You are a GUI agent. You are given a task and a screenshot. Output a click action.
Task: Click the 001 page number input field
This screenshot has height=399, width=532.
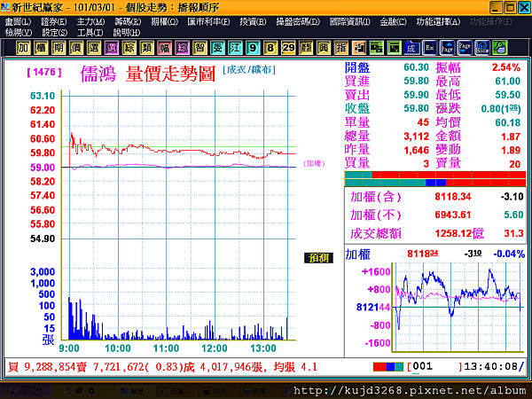(436, 366)
